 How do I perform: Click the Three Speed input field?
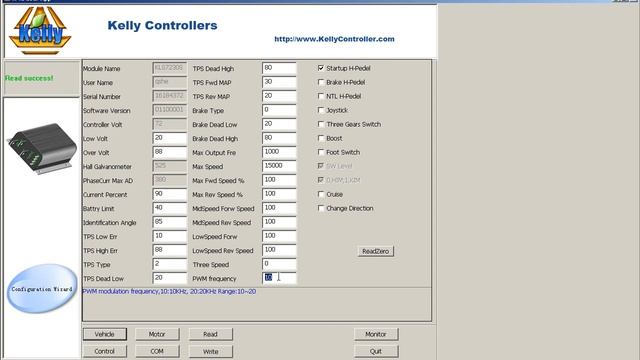point(279,264)
